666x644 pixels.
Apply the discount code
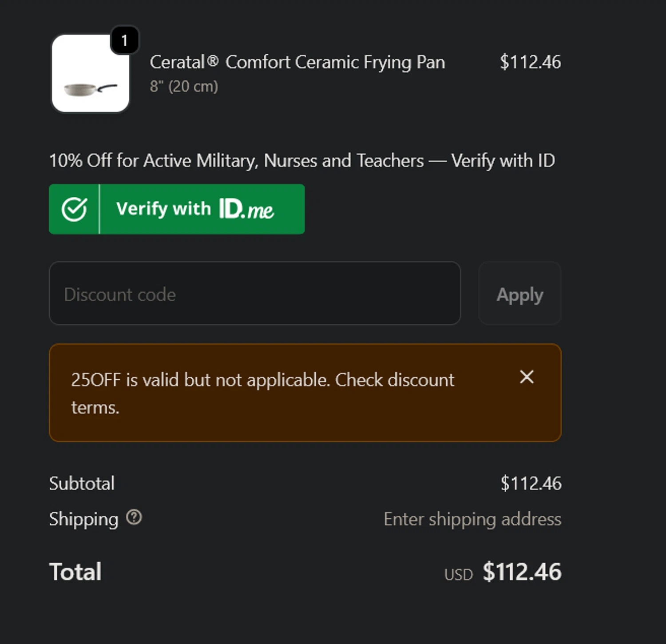point(520,293)
